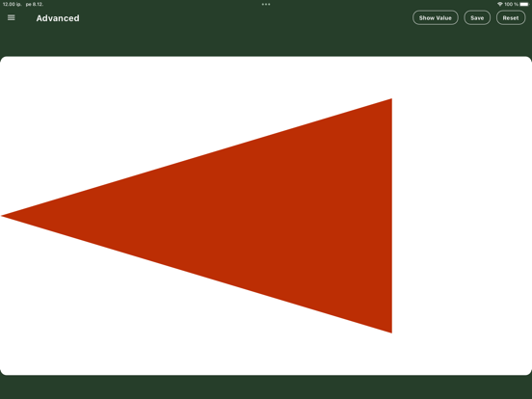The height and width of the screenshot is (399, 532).
Task: Tap the Save button
Action: coord(477,18)
